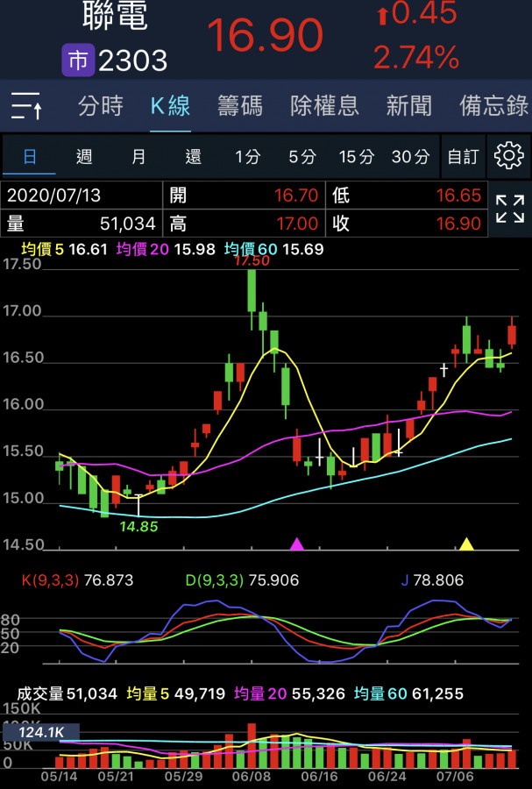Open the 新聞 news tab
This screenshot has height=789, width=532.
pos(408,107)
